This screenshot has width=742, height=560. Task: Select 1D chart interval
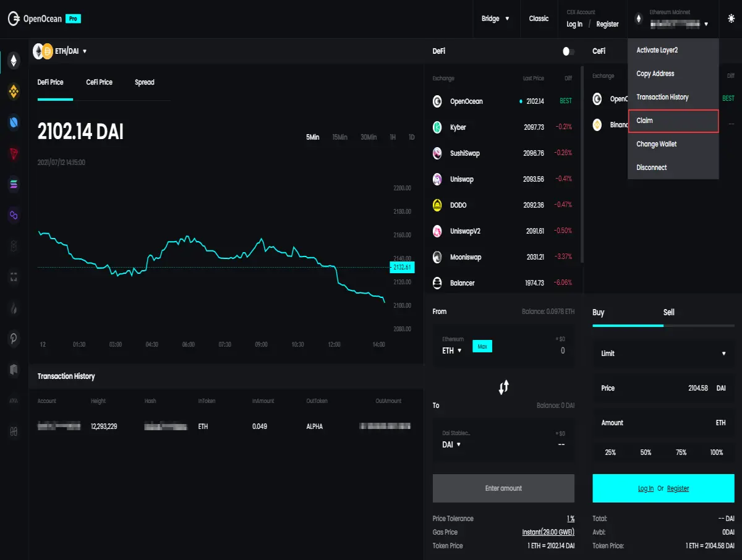[412, 137]
